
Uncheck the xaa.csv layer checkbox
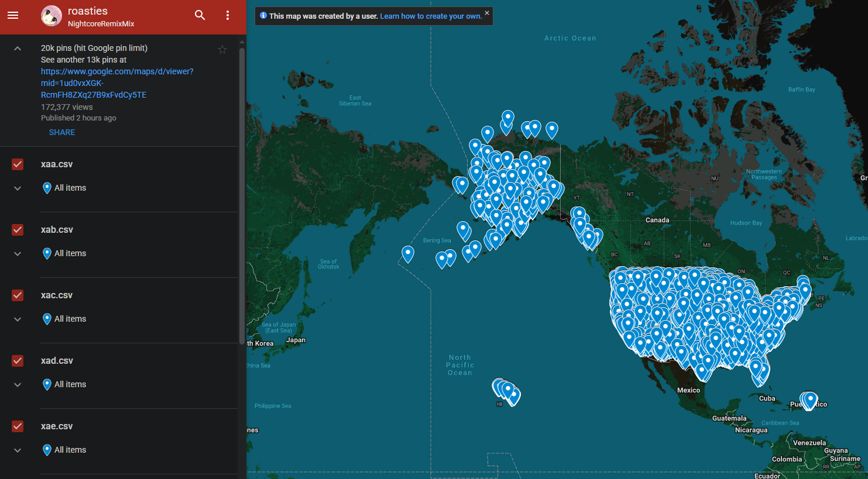tap(18, 164)
